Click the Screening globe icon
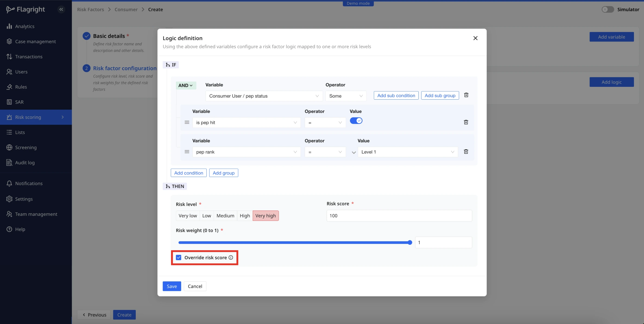The height and width of the screenshot is (324, 644). pyautogui.click(x=9, y=147)
